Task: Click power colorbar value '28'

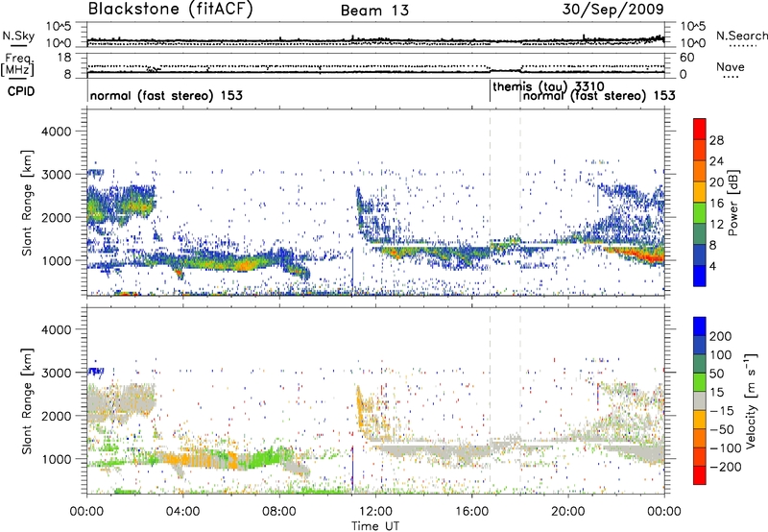Action: pyautogui.click(x=716, y=140)
